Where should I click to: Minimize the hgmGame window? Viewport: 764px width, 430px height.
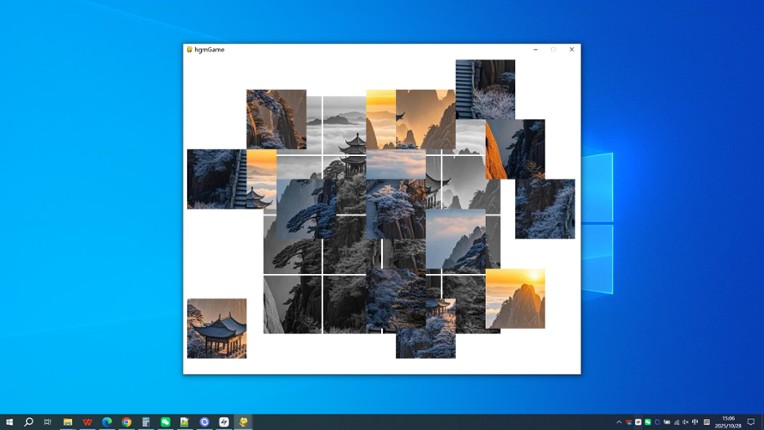point(536,49)
